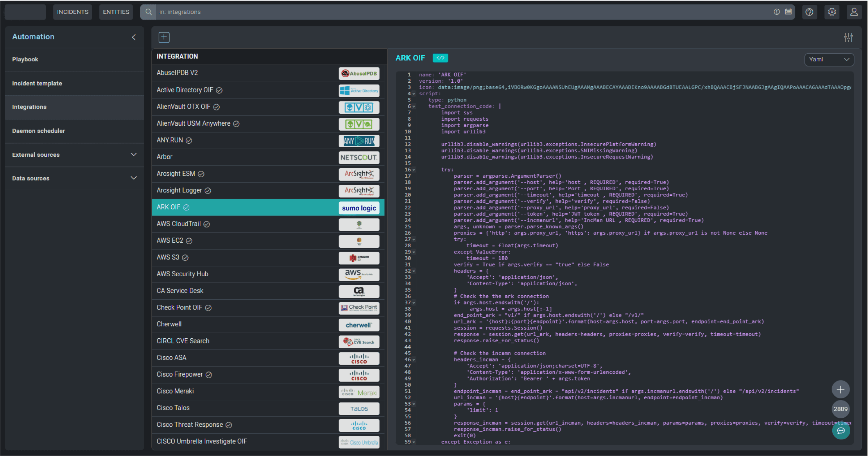Expand External sources section

coord(134,155)
